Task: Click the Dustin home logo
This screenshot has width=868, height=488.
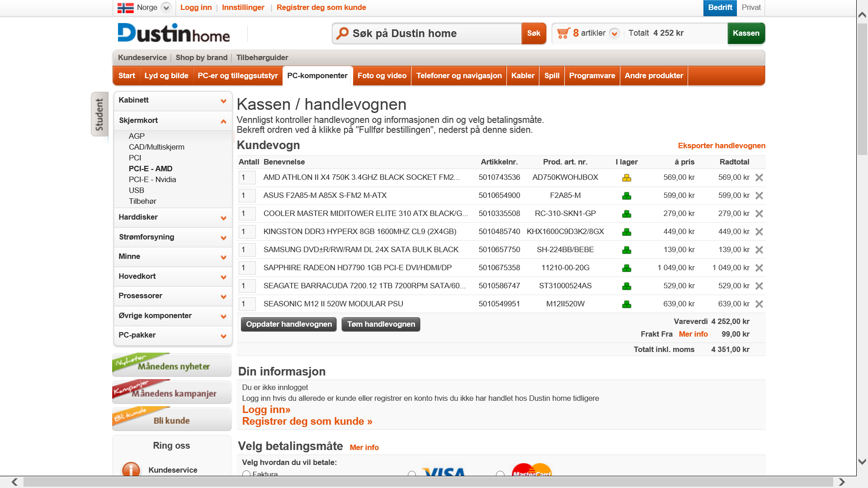Action: click(174, 33)
